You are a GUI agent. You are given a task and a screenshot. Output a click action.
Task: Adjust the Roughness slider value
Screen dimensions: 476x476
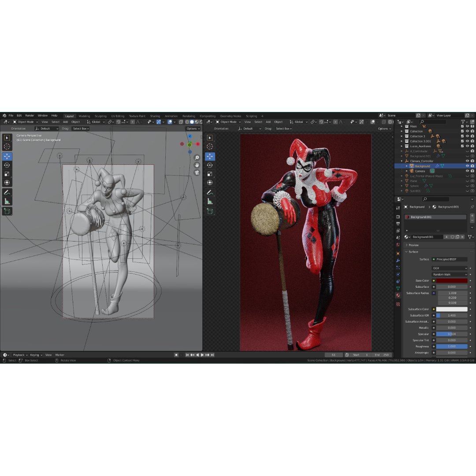pos(452,346)
